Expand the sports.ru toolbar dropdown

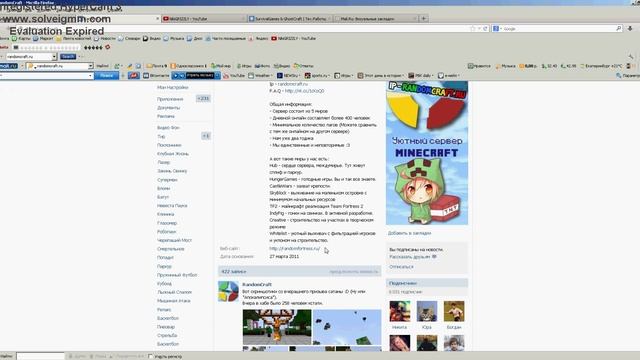point(329,76)
